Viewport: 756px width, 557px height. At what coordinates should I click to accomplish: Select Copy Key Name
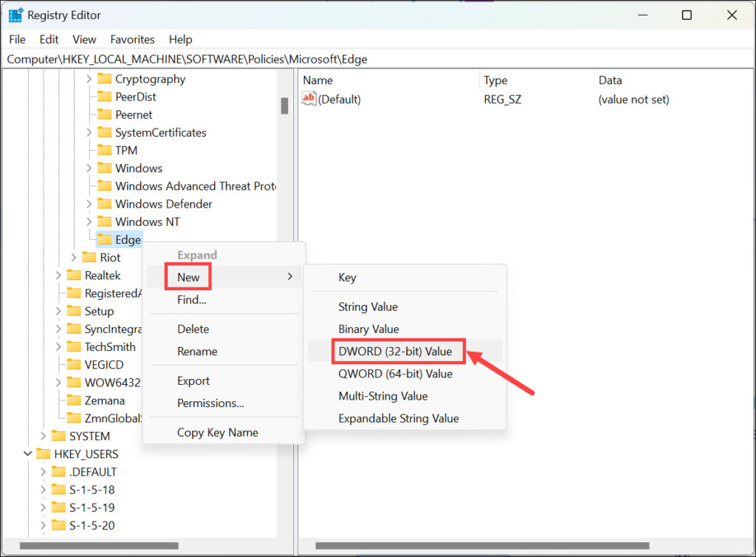(x=224, y=432)
